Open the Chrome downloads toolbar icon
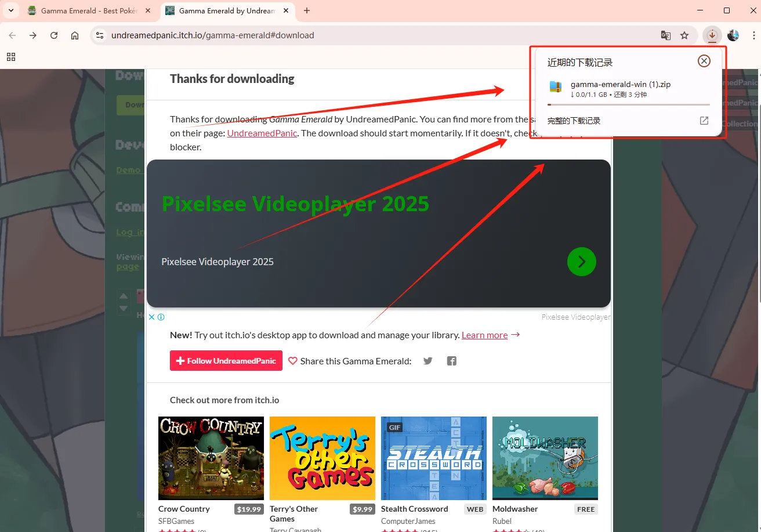Viewport: 761px width, 532px height. click(712, 35)
